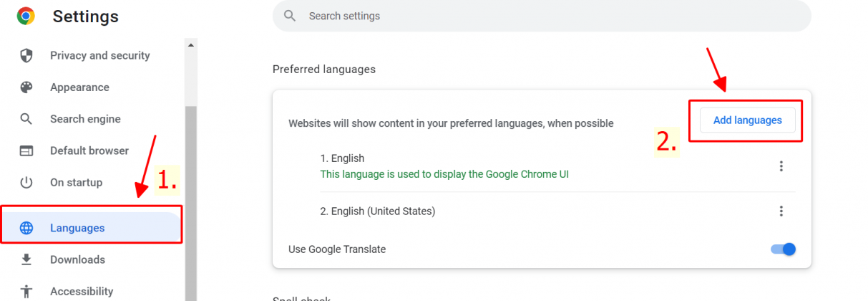The image size is (868, 301).
Task: Click the search magnifier in settings bar
Action: (x=290, y=16)
